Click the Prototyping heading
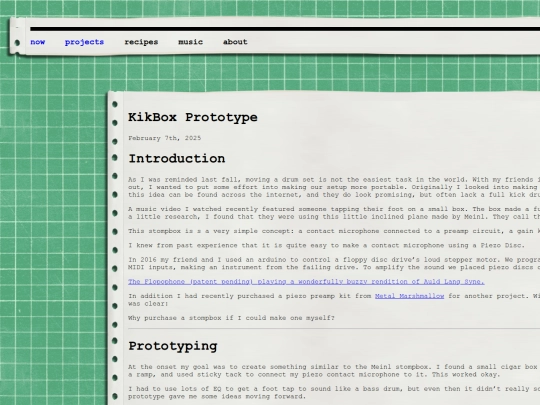The height and width of the screenshot is (405, 540). click(x=173, y=346)
